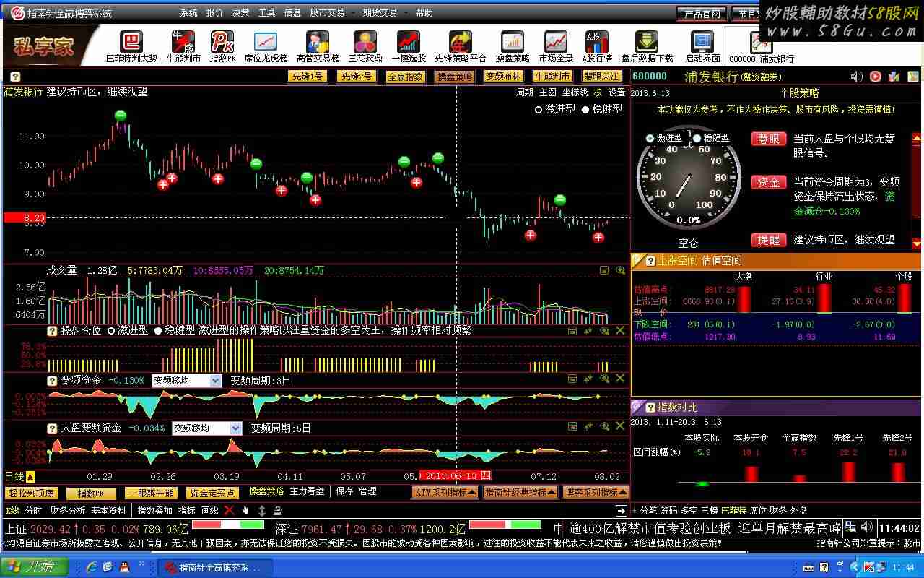
Task: Click the 慧眼关注 button
Action: point(602,76)
